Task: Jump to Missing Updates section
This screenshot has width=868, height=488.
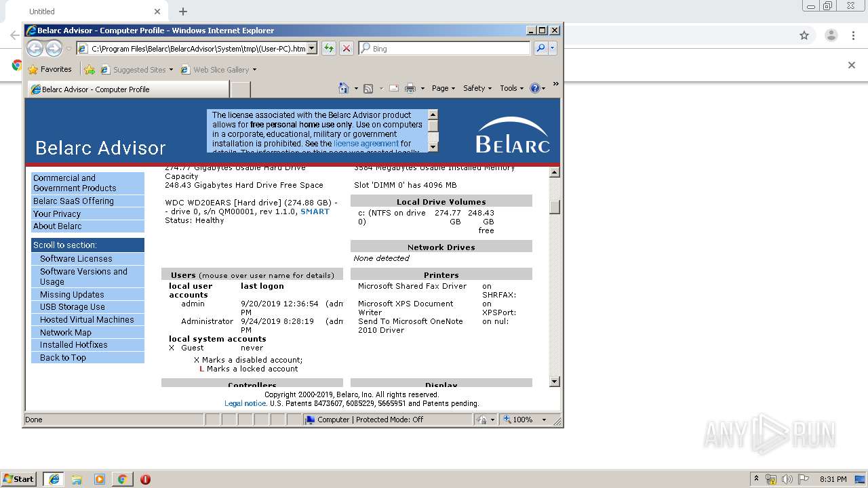Action: (87, 295)
